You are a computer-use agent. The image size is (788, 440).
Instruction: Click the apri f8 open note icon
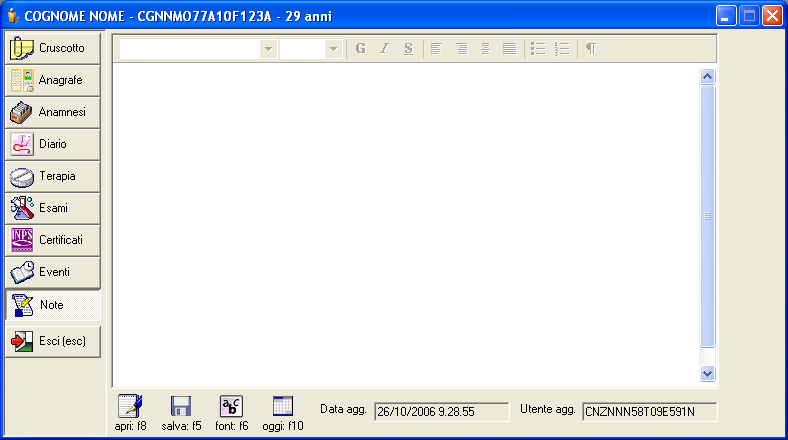click(x=131, y=406)
